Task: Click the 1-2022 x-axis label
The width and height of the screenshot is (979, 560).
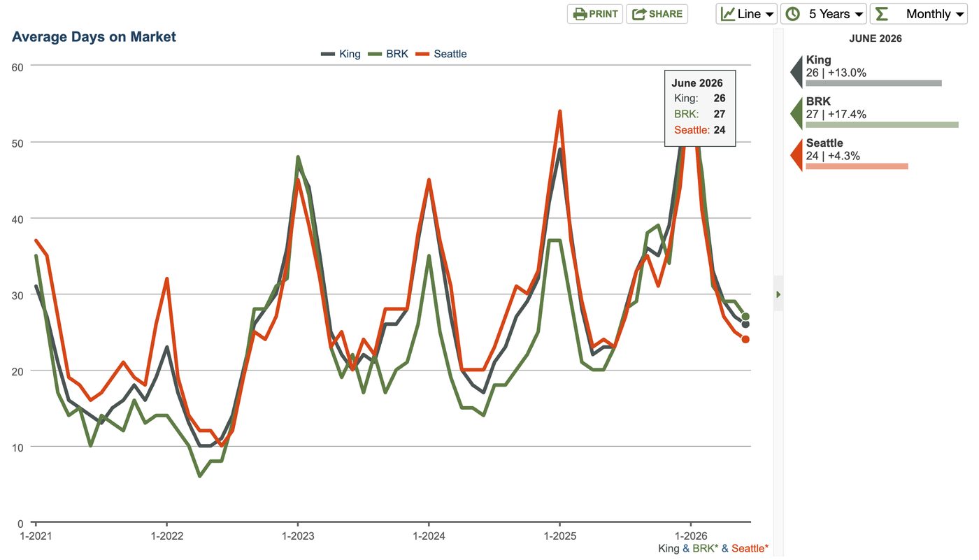Action: click(x=166, y=536)
